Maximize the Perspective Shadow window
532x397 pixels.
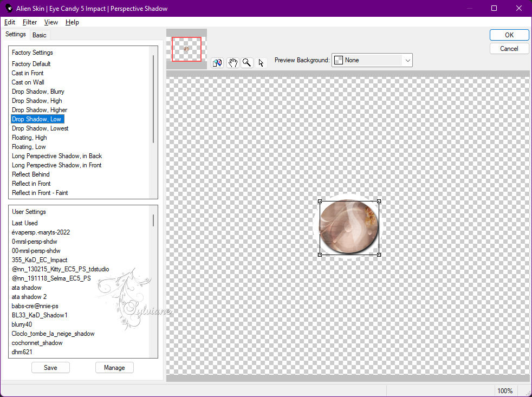494,8
